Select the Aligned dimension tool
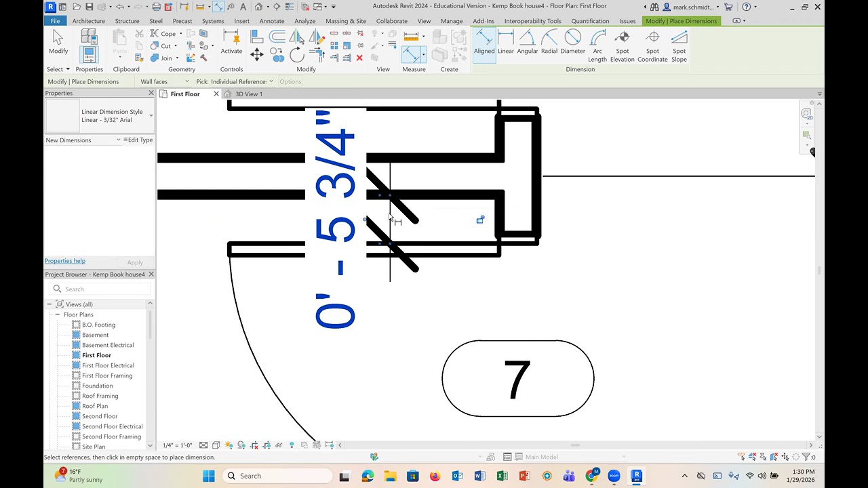Screen dimensions: 868x488 484,45
